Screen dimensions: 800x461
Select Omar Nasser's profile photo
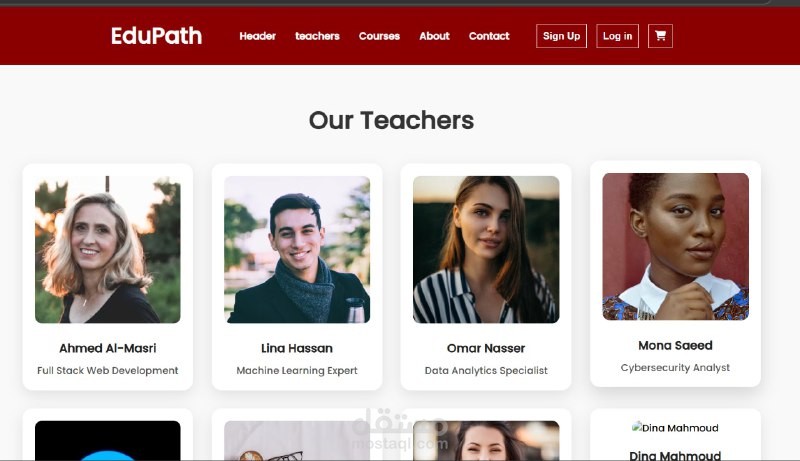click(486, 249)
